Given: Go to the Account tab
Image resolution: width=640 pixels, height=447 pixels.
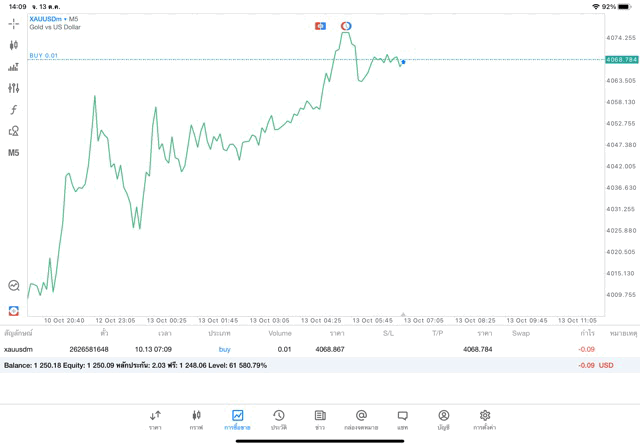Looking at the screenshot, I should 443,420.
